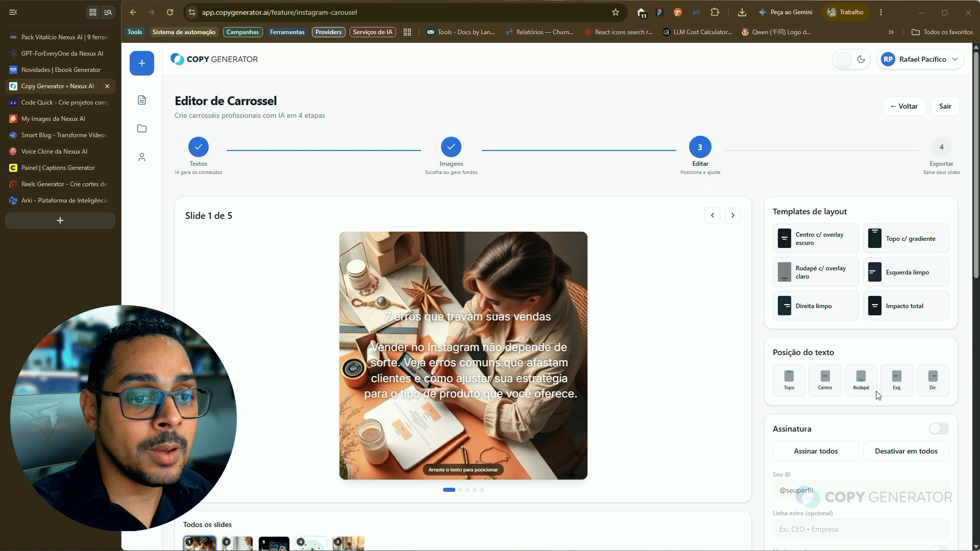Select the Impacto total layout template
This screenshot has width=980, height=551.
[906, 306]
